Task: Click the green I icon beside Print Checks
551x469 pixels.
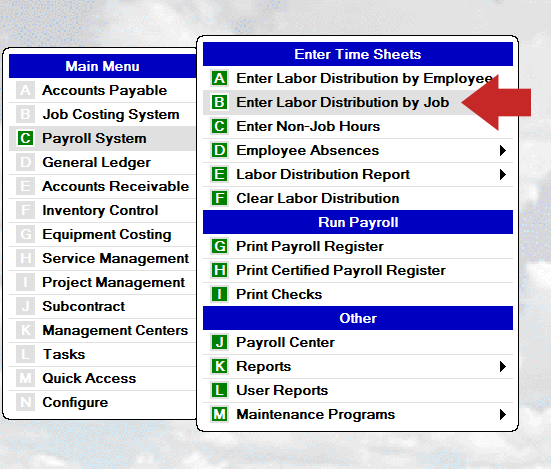Action: pyautogui.click(x=220, y=294)
